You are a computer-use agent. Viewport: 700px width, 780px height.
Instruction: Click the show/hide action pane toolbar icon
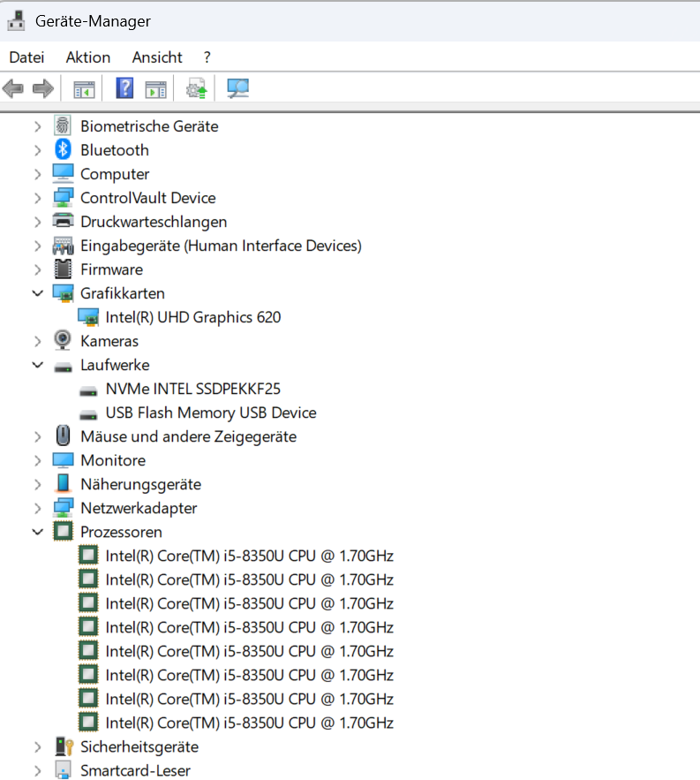155,89
